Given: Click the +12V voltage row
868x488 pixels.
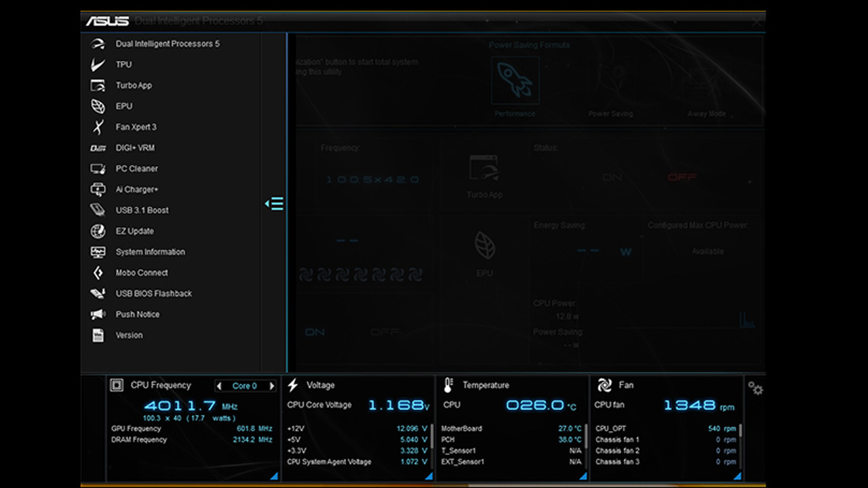Looking at the screenshot, I should 357,429.
